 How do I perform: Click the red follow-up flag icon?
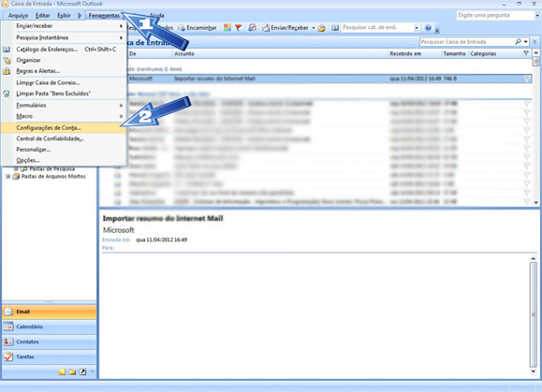[x=238, y=28]
